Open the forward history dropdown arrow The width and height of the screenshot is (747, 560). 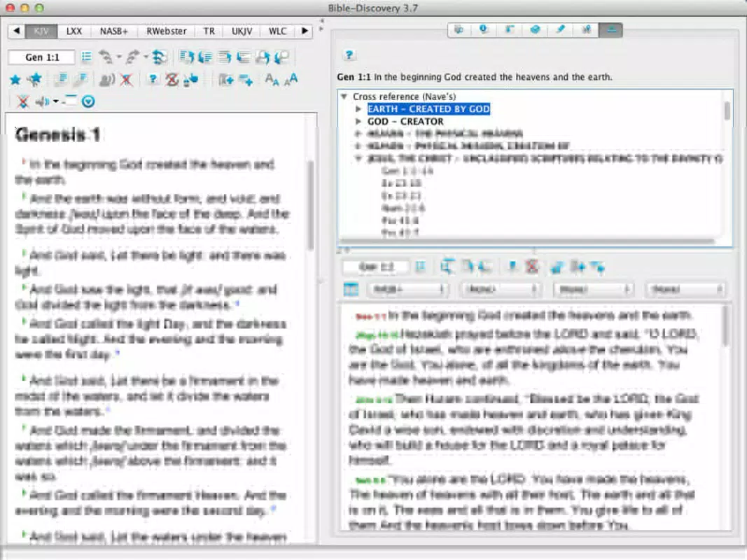pyautogui.click(x=146, y=57)
